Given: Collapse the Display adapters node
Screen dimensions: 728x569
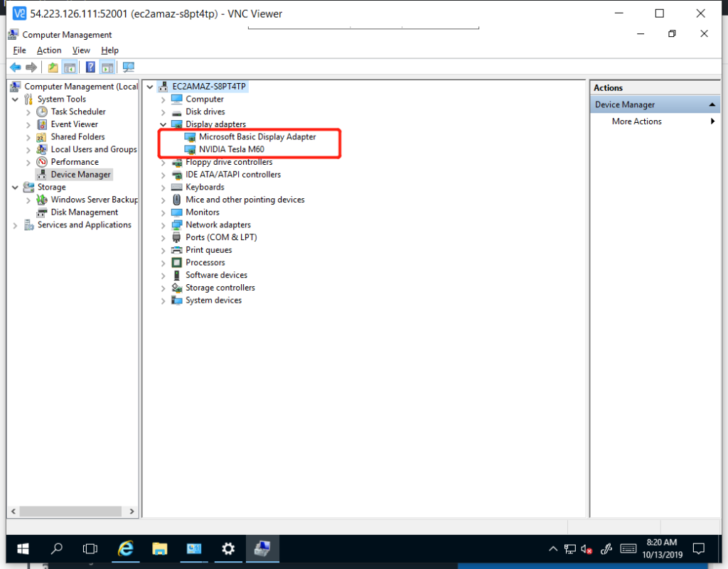Looking at the screenshot, I should pos(164,124).
